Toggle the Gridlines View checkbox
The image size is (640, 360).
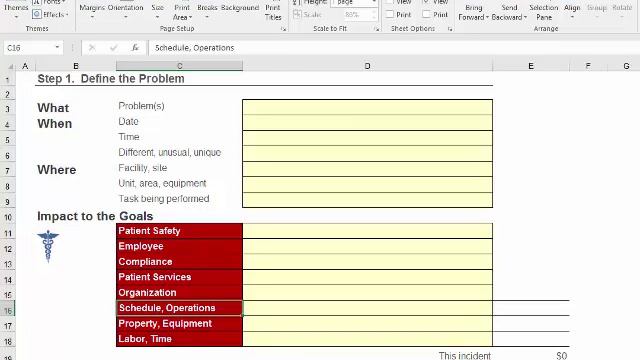[x=390, y=2]
